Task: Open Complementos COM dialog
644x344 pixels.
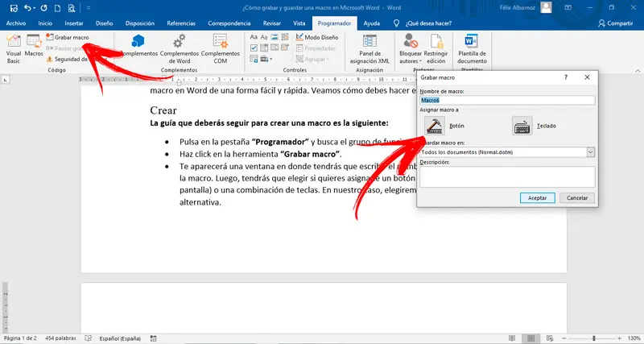Action: pos(220,48)
